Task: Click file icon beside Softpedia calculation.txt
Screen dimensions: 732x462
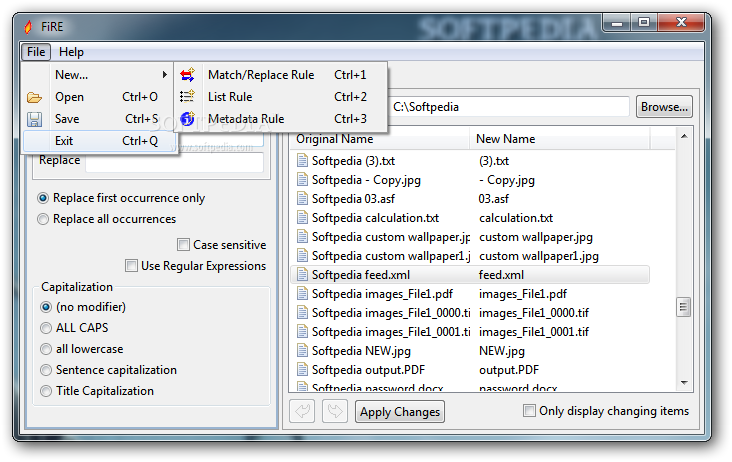Action: [303, 218]
